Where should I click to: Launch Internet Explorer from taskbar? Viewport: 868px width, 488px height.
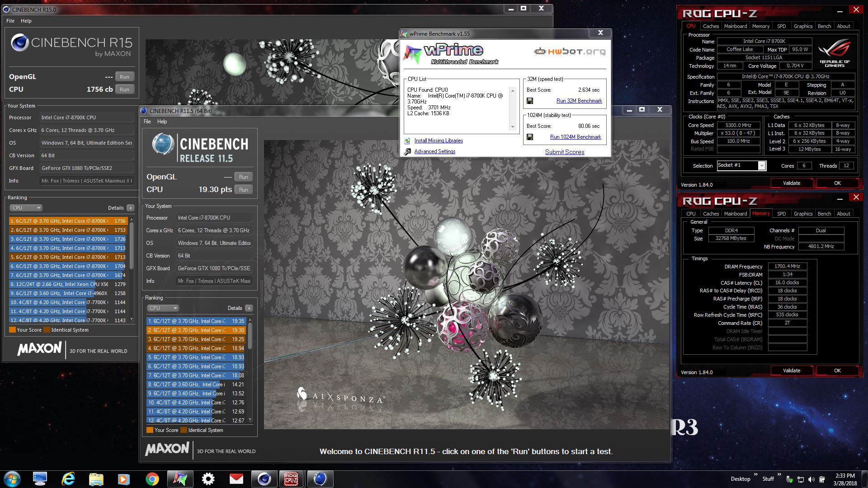[x=68, y=479]
